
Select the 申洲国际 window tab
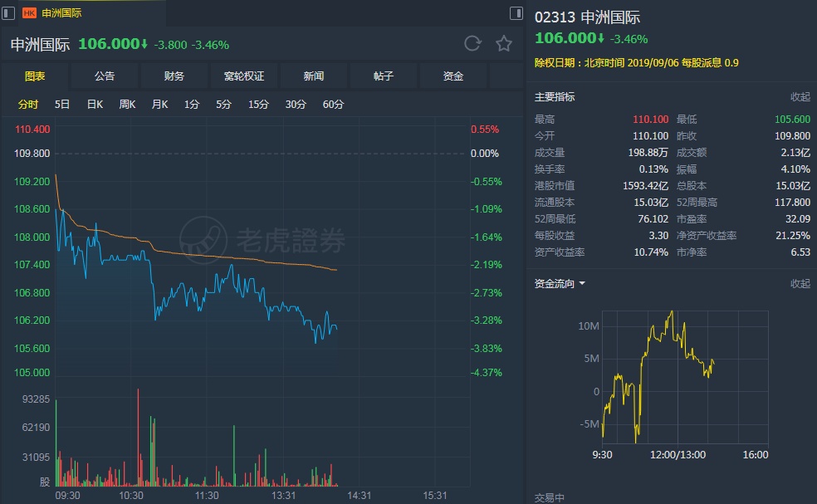62,13
